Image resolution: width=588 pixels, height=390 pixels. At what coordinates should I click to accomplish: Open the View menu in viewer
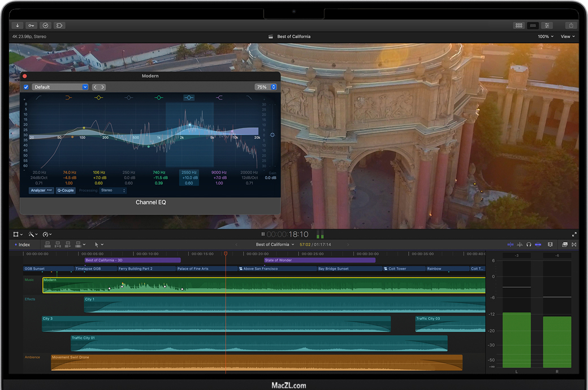click(568, 37)
